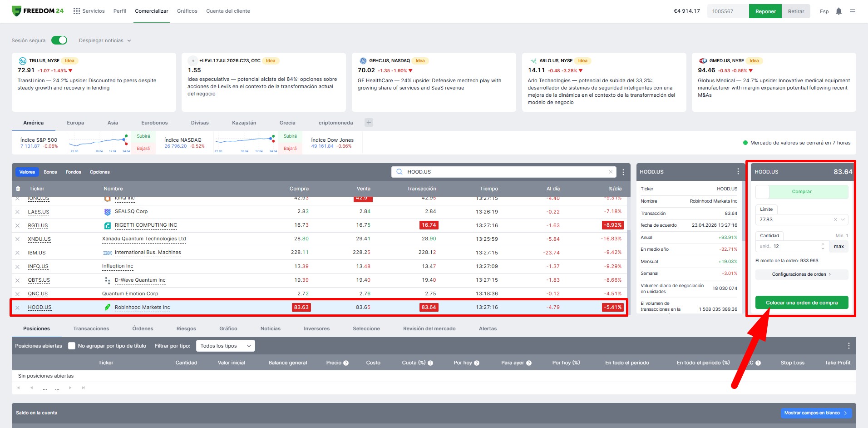Open the Servicios grid menu
The width and height of the screenshot is (868, 428).
89,11
